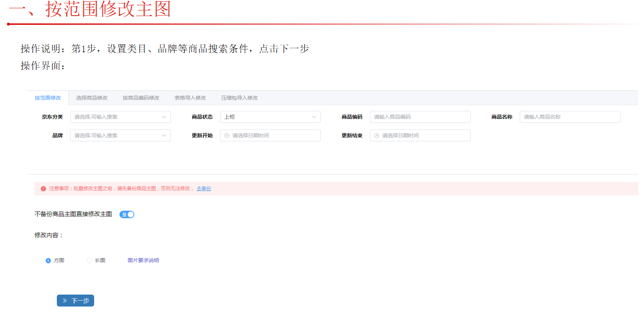
Task: Click the 去备份 link
Action: pos(204,189)
